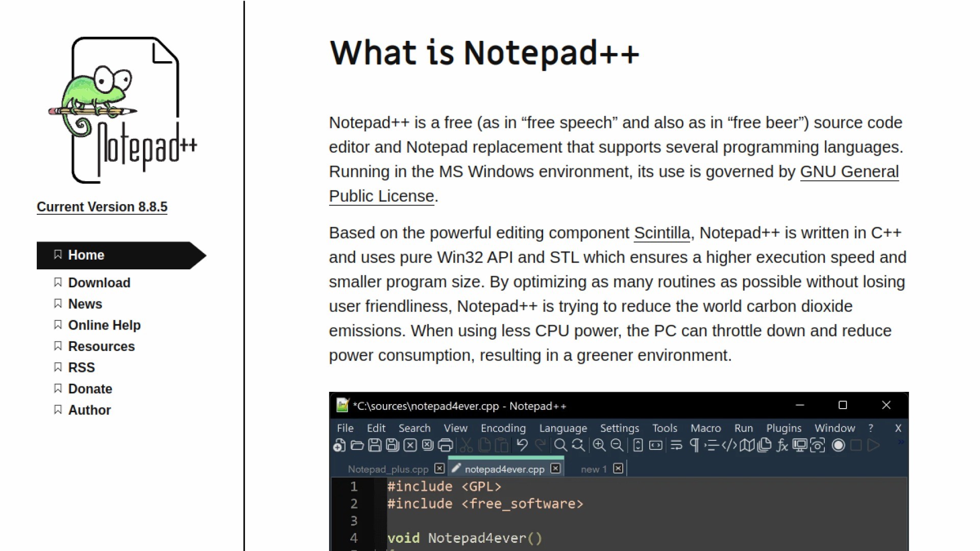Open the Plugins menu
Viewport: 980px width, 551px height.
(783, 428)
